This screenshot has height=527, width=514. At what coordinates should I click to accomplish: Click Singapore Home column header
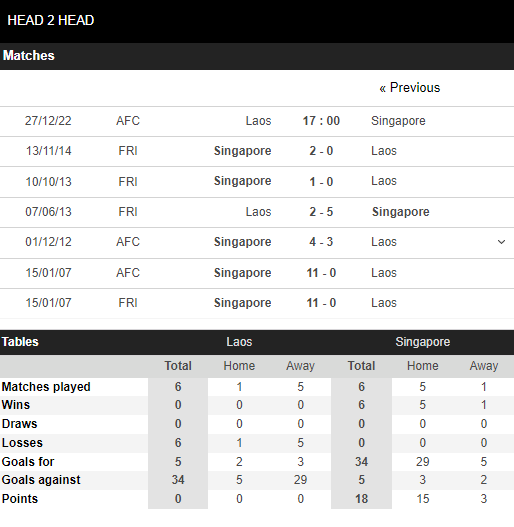point(423,366)
